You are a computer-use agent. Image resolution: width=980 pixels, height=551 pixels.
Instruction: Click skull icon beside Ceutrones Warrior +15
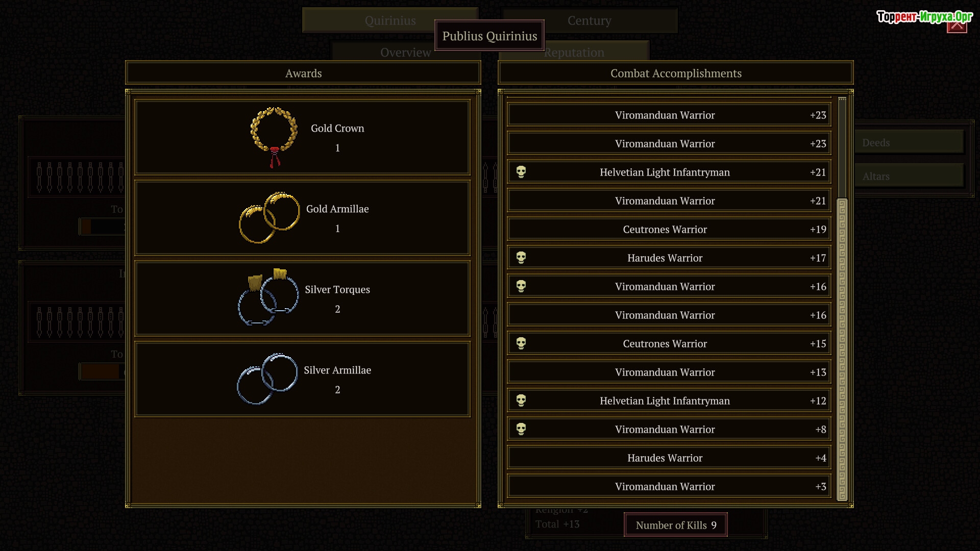[521, 343]
